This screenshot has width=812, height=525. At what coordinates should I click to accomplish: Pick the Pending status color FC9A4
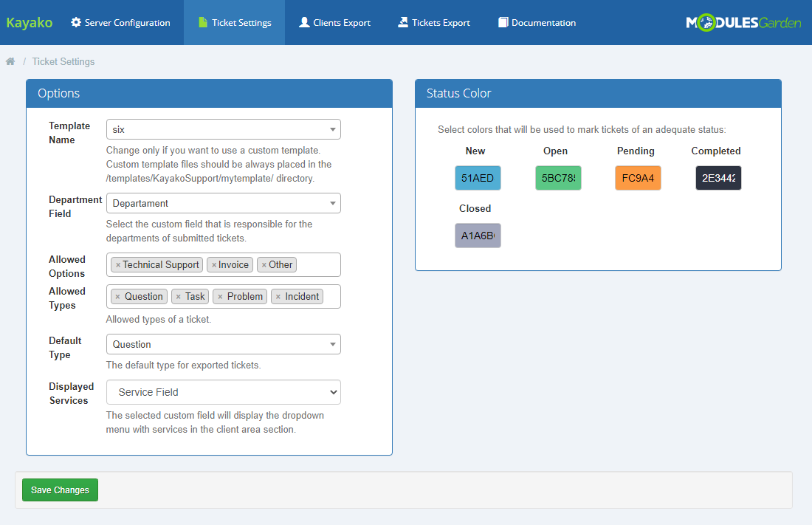[638, 178]
